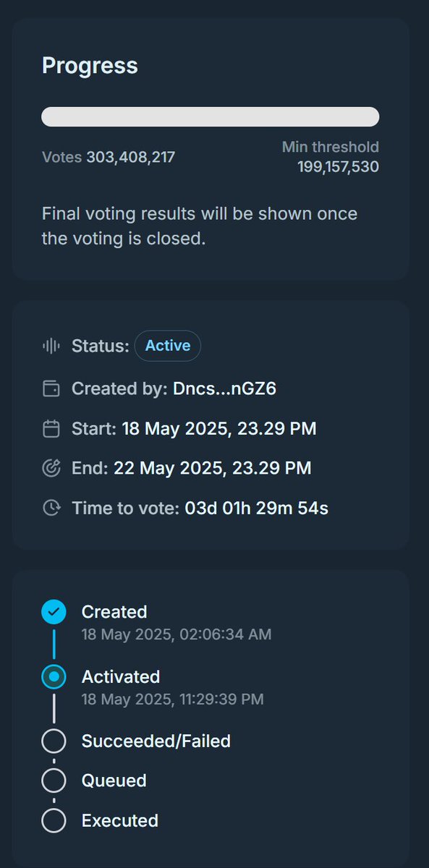The height and width of the screenshot is (868, 429).
Task: Click the clock icon by Time to vote
Action: click(x=51, y=509)
